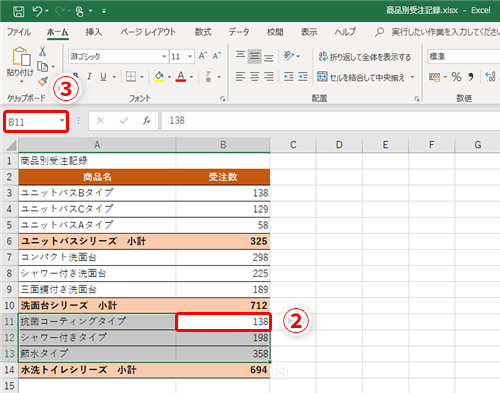The width and height of the screenshot is (500, 393).
Task: Open the ファイル tab
Action: 19,32
